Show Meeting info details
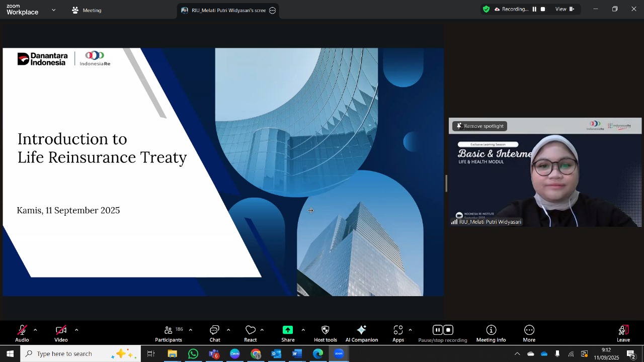Viewport: 644px width, 362px height. click(x=491, y=332)
